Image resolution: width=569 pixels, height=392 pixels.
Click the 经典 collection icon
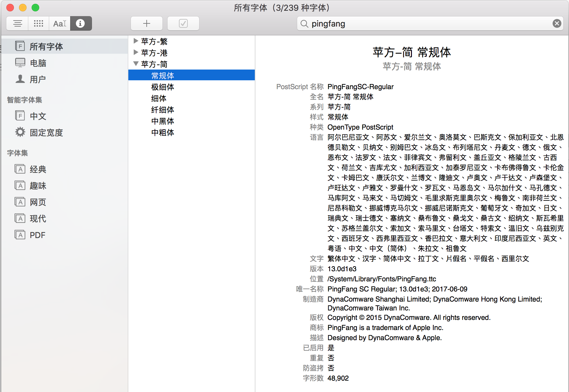tap(20, 169)
